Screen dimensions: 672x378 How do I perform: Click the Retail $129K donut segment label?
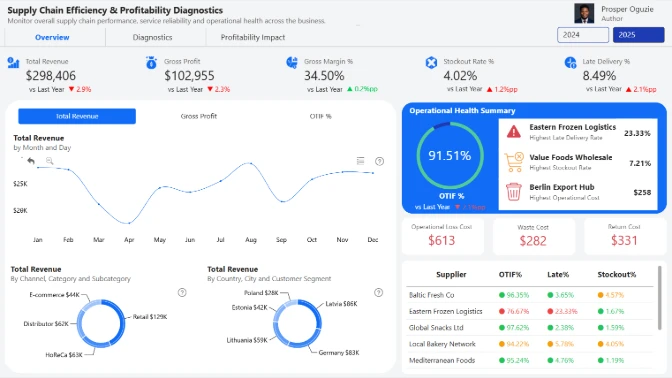pos(150,317)
